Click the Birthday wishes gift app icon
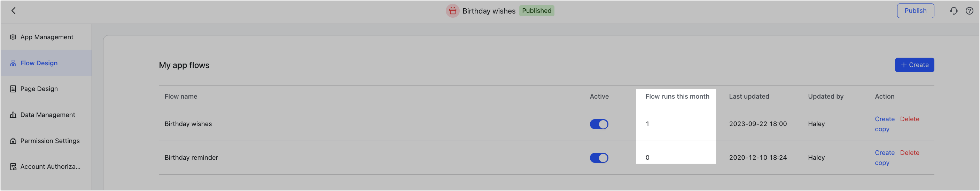 (x=452, y=11)
